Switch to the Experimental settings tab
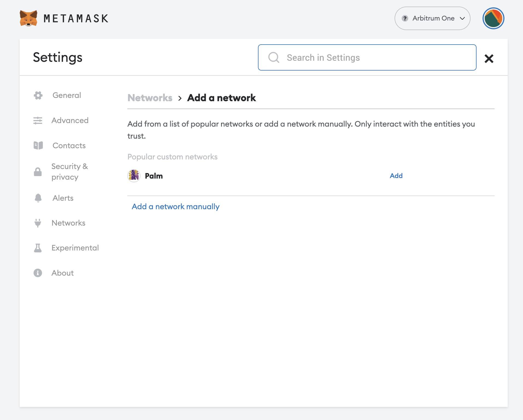The width and height of the screenshot is (523, 420). pyautogui.click(x=75, y=248)
